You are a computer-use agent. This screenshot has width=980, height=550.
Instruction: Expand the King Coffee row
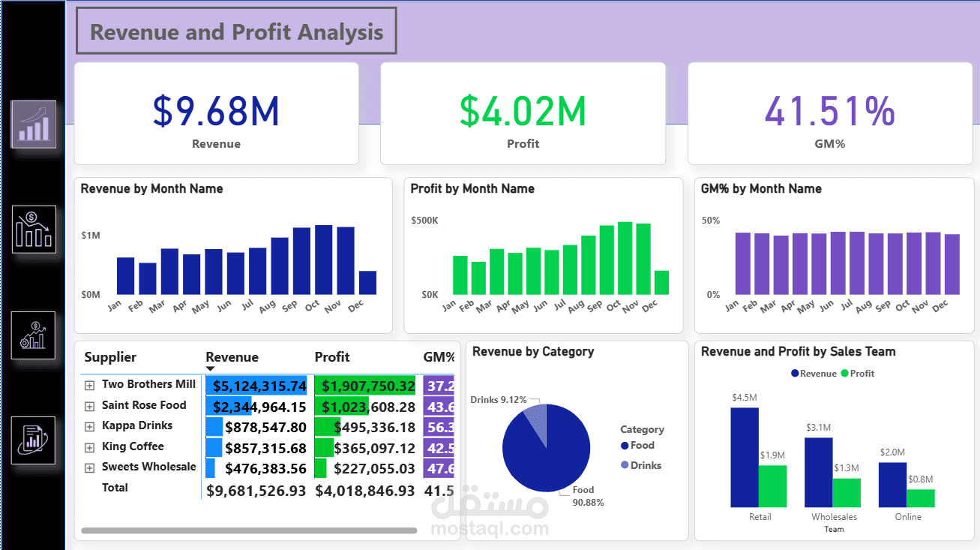(89, 446)
